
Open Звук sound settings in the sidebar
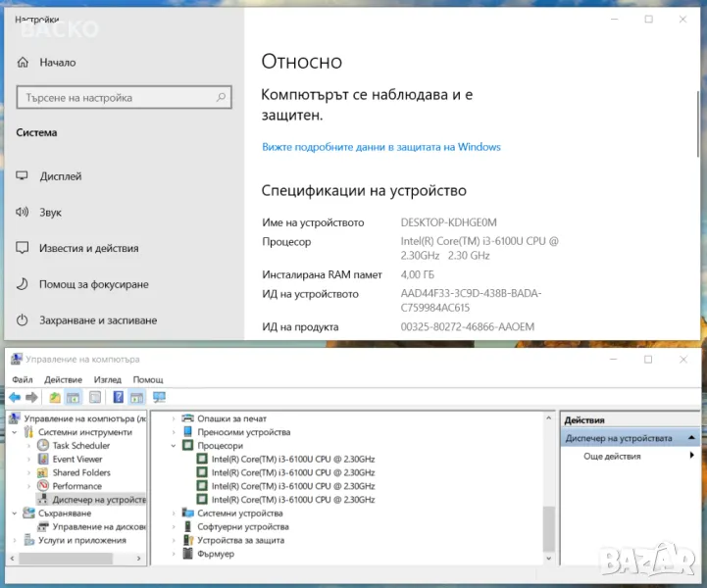coord(50,213)
